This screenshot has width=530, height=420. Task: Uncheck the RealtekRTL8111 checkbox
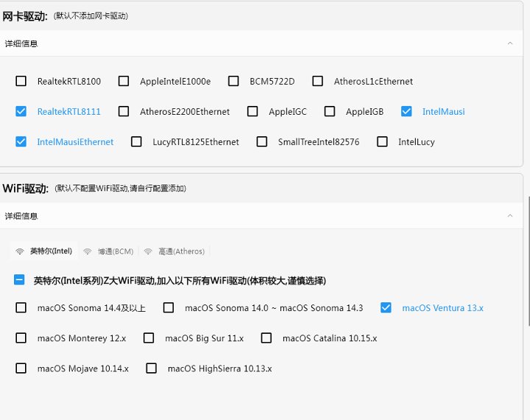tap(21, 112)
